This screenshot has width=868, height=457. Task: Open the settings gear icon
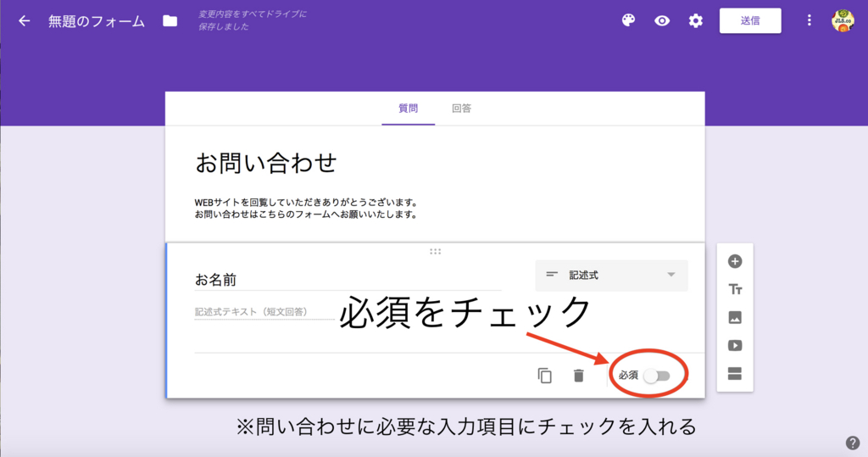[696, 21]
